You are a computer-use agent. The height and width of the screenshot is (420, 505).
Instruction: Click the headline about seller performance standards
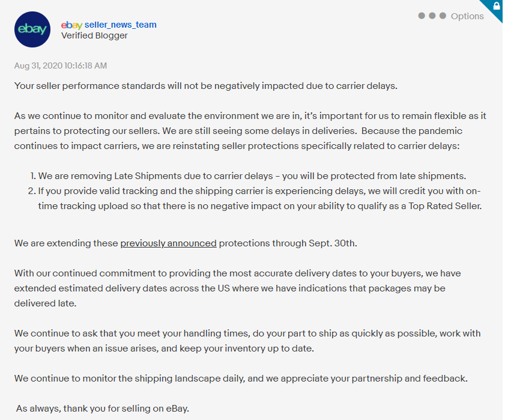pos(206,86)
